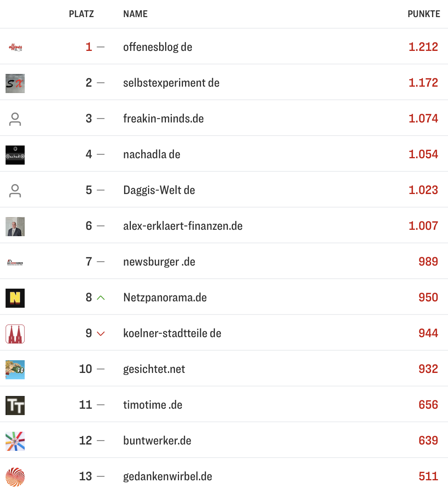Click the orange swirl gedankenwirbel icon
This screenshot has height=493, width=448.
click(15, 477)
